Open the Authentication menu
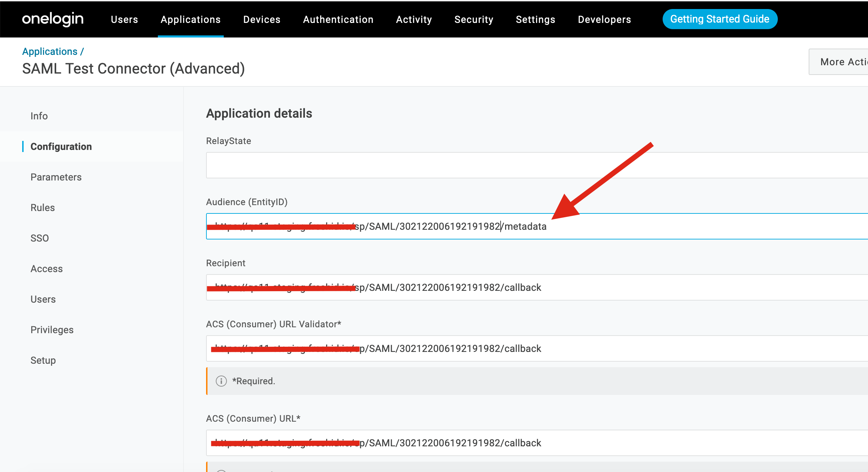 pyautogui.click(x=338, y=19)
